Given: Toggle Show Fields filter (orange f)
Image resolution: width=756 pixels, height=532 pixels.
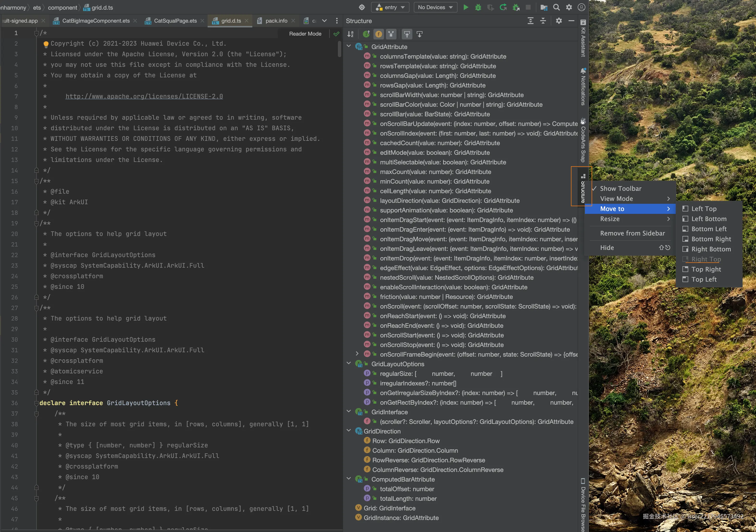Looking at the screenshot, I should (379, 34).
